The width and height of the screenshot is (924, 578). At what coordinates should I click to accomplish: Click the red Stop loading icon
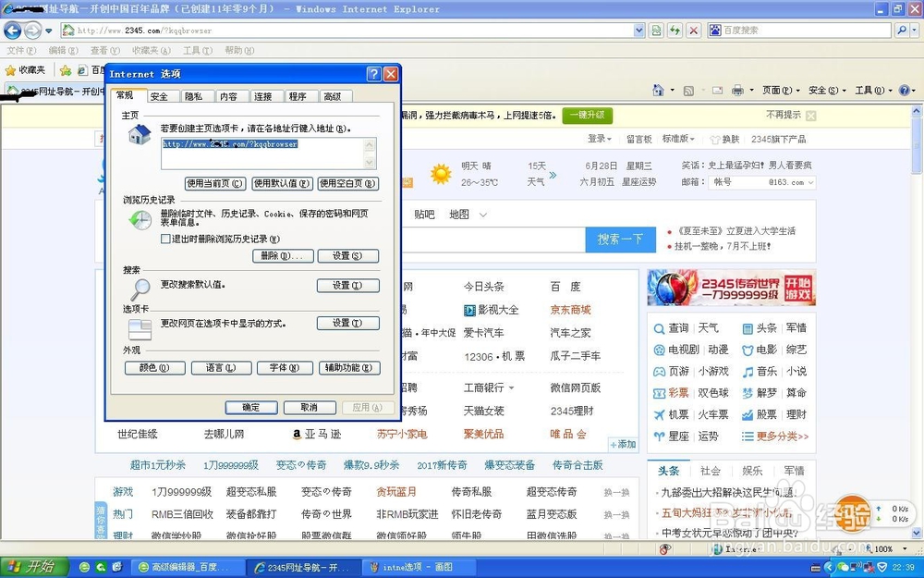pos(694,31)
